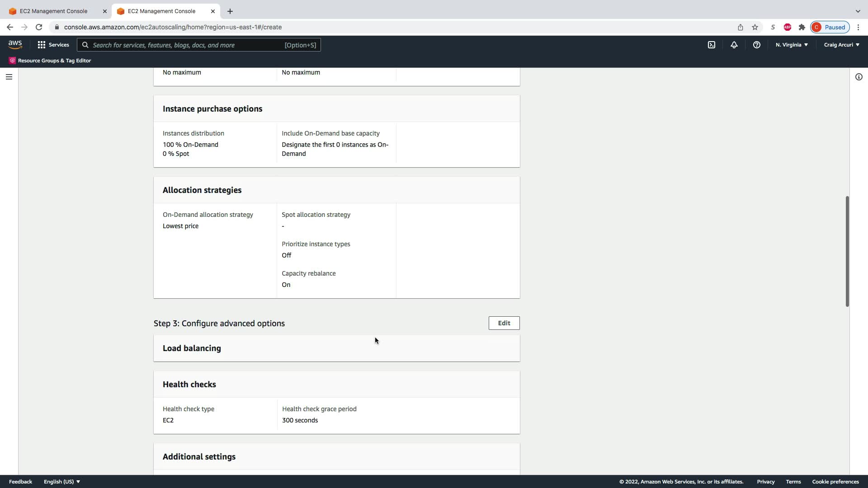This screenshot has width=868, height=488.
Task: Click the AWS logo home icon
Action: pyautogui.click(x=15, y=45)
